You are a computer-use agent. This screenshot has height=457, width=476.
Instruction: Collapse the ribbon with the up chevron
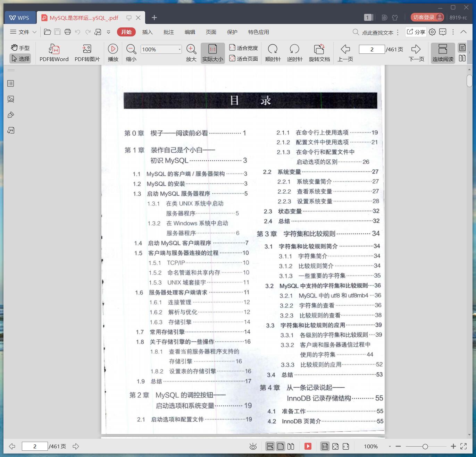click(464, 32)
